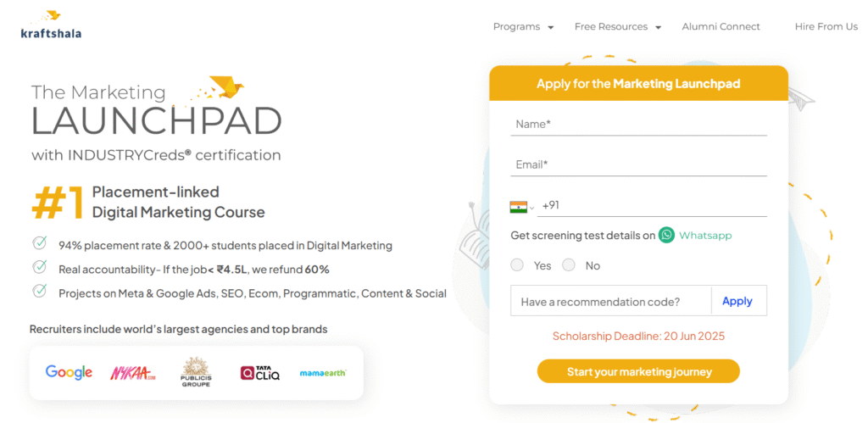Select the Yes radio button
Screen dimensions: 868x423
click(x=517, y=265)
